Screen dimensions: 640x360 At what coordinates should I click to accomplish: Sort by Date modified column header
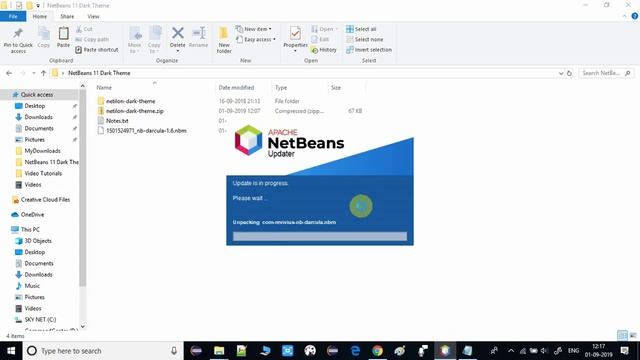point(236,87)
